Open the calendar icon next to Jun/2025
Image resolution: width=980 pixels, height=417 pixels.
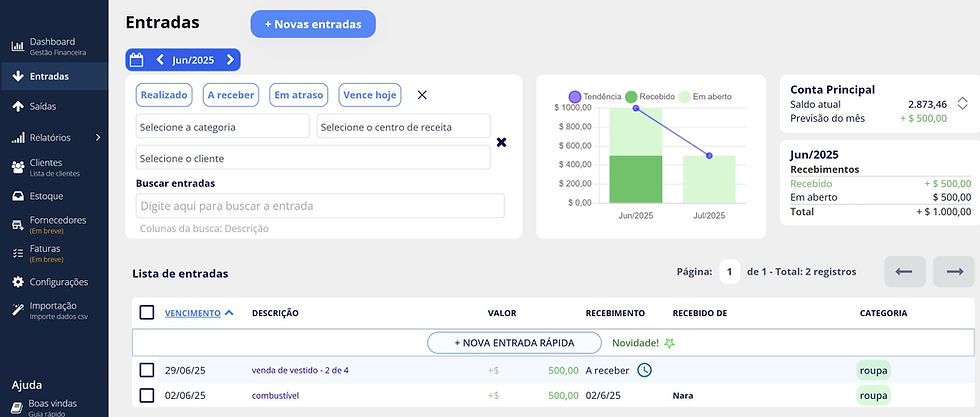point(136,60)
